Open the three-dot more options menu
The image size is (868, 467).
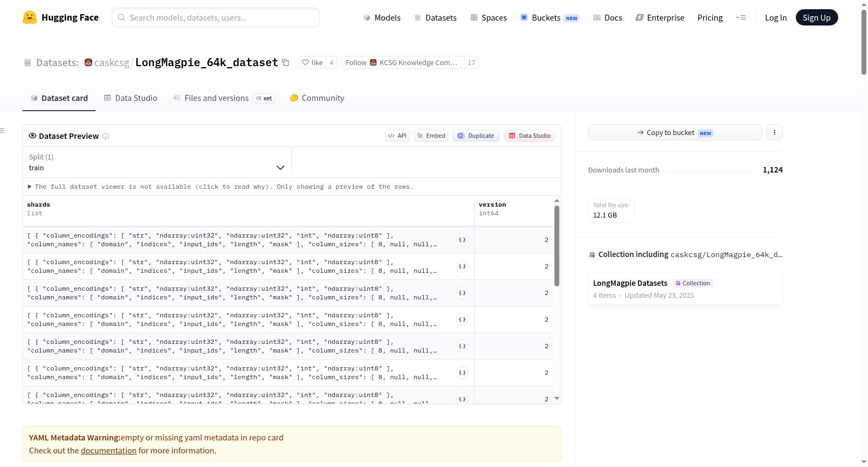(775, 132)
